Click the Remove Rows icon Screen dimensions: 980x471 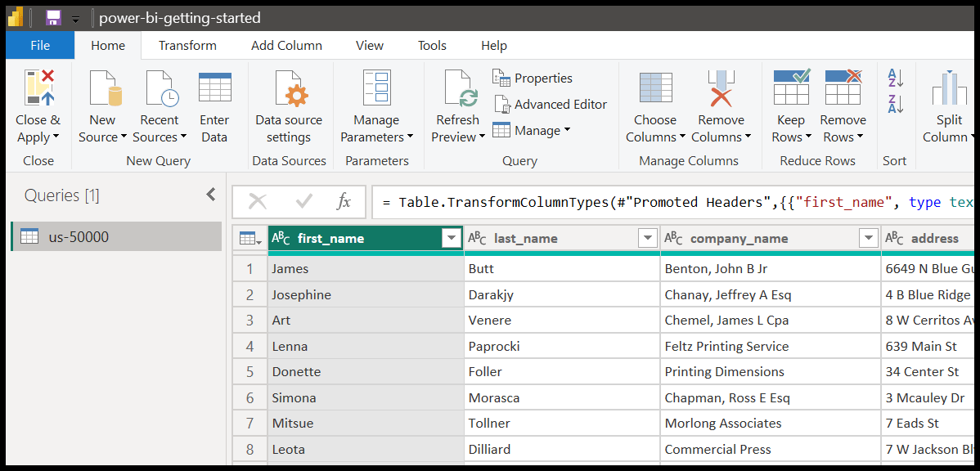tap(843, 87)
